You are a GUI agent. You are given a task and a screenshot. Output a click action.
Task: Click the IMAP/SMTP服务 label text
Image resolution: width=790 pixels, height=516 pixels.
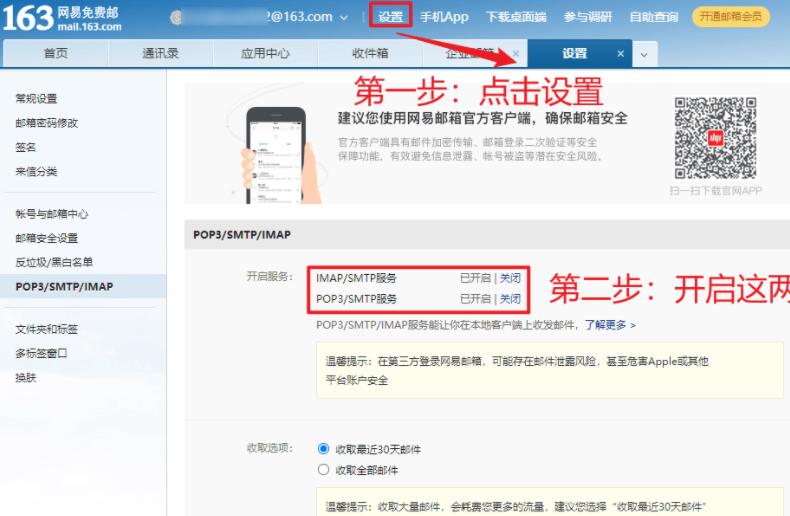[x=356, y=278]
